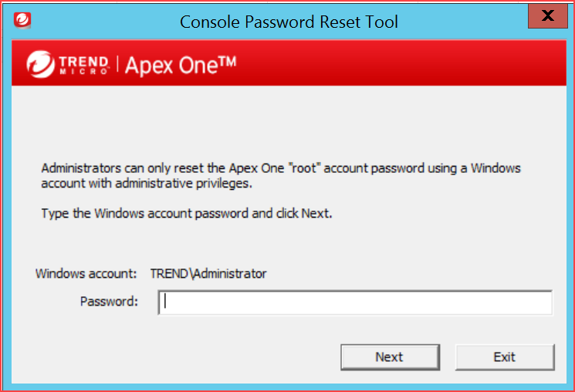Focus the Password input field
Viewport: 575px width, 392px height.
coord(355,302)
